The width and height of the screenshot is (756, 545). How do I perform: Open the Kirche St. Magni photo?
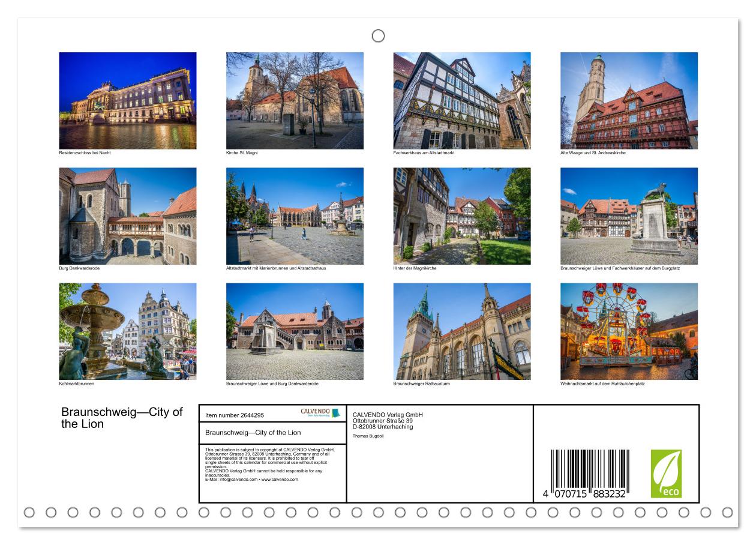coord(295,100)
